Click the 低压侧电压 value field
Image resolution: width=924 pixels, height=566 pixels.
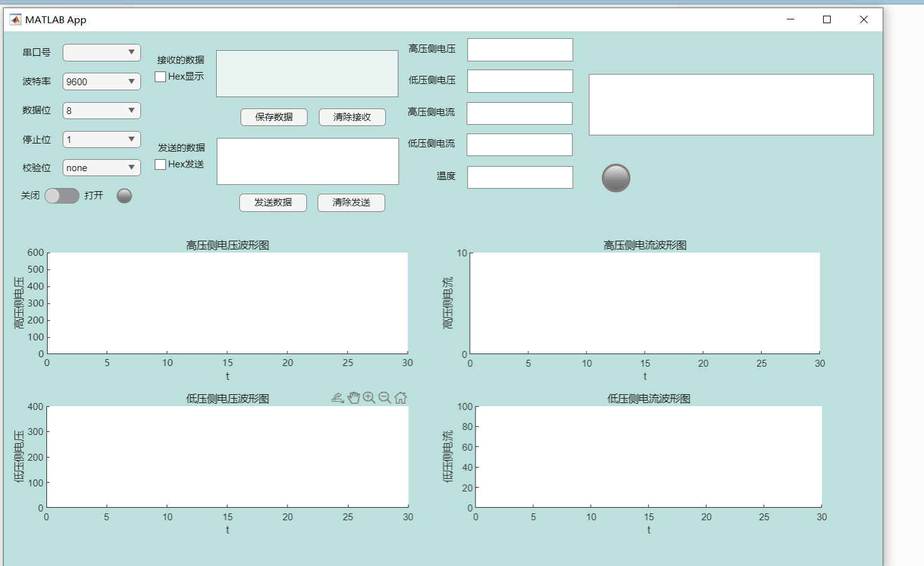point(520,81)
